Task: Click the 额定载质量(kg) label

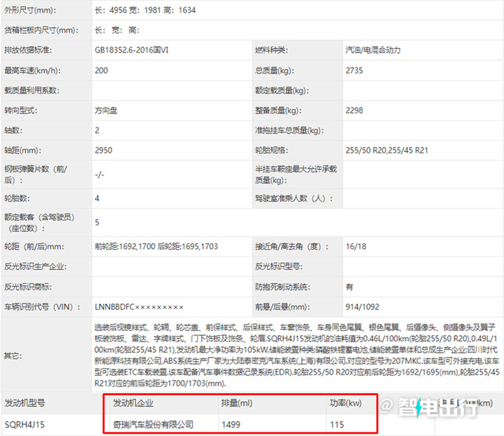Action: [x=282, y=90]
